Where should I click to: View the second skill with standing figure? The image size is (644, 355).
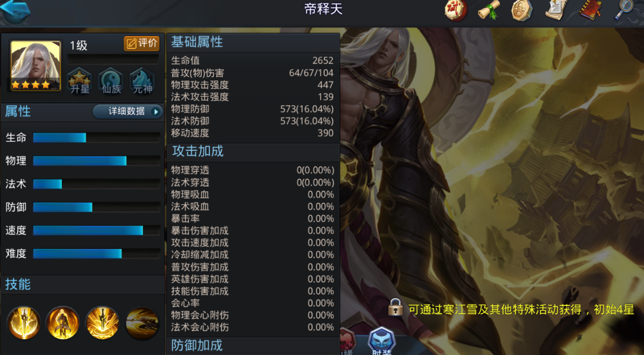pos(62,323)
